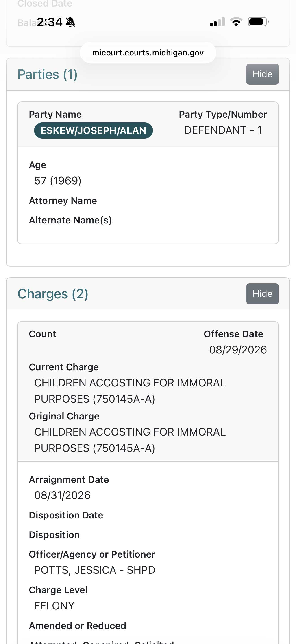Hide the Parties section
Screen dimensions: 296x644
coord(262,74)
